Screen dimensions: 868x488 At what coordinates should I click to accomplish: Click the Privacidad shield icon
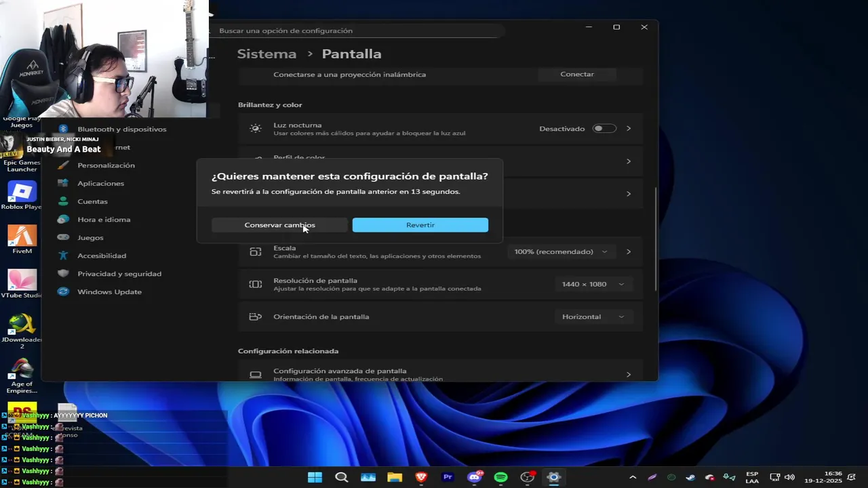[63, 274]
